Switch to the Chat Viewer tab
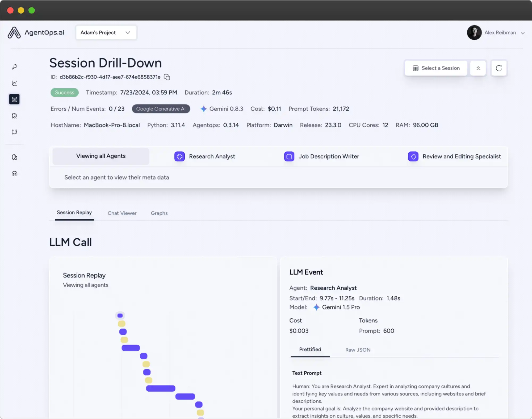This screenshot has width=532, height=419. coord(122,213)
